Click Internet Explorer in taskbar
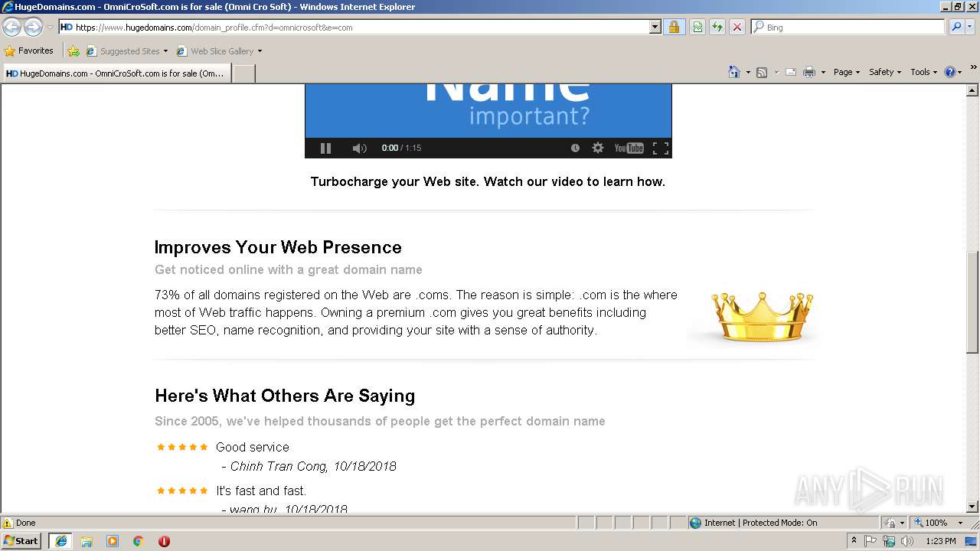The image size is (980, 551). tap(60, 540)
